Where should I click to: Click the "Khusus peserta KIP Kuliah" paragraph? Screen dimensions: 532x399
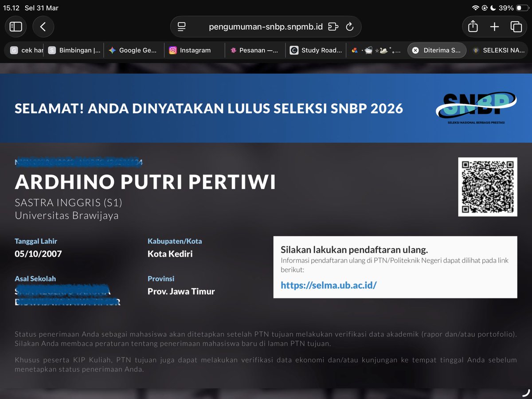coord(266,364)
